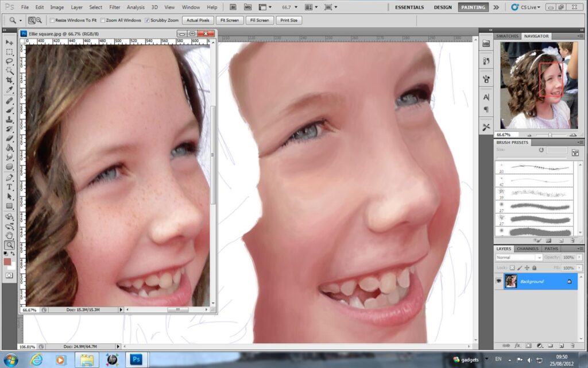Open the Opacity value dropdown

579,258
